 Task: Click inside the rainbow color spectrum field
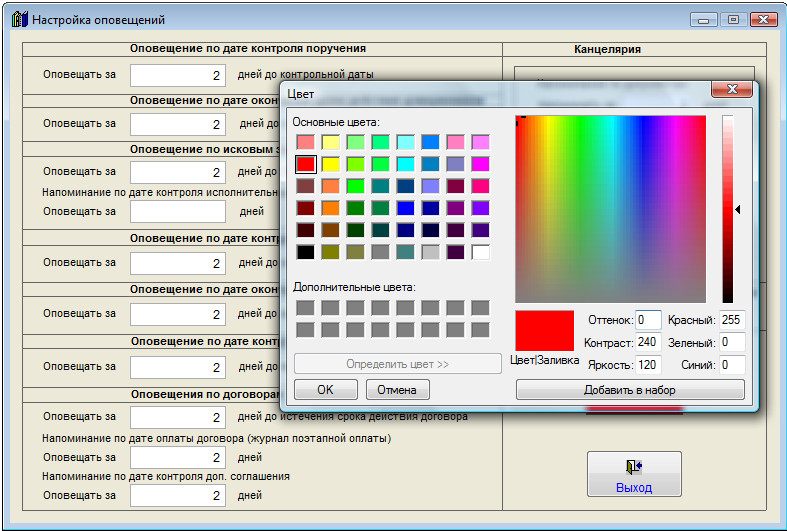pyautogui.click(x=610, y=209)
